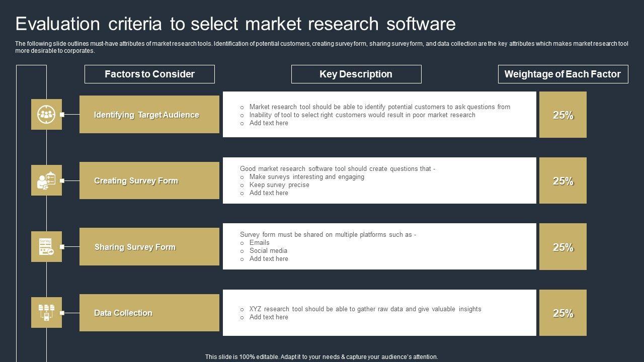Select the 25% weightage for Sharing Survey Form
This screenshot has height=362, width=644.
562,247
